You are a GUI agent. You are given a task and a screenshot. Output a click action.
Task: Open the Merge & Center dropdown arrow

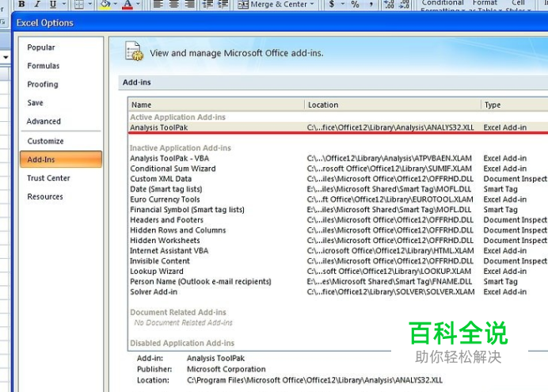[x=312, y=4]
